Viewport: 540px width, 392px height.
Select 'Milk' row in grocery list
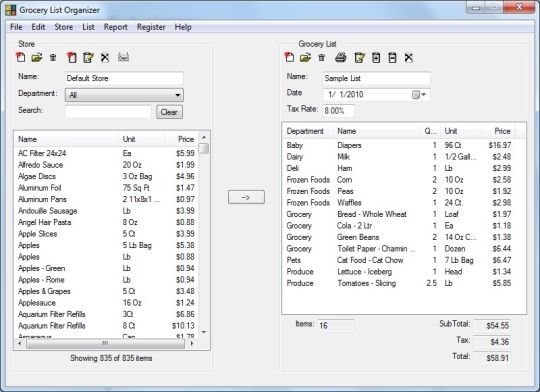399,157
